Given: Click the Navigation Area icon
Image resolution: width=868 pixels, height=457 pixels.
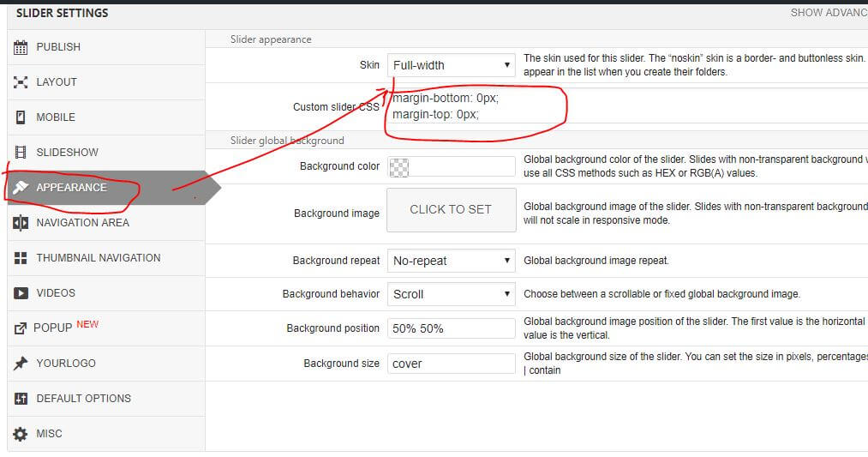Looking at the screenshot, I should (21, 223).
